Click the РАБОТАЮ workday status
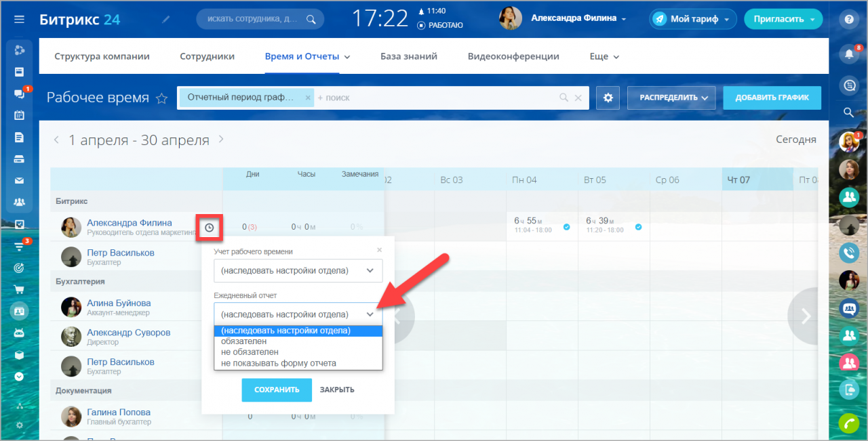The width and height of the screenshot is (868, 441). coord(440,25)
